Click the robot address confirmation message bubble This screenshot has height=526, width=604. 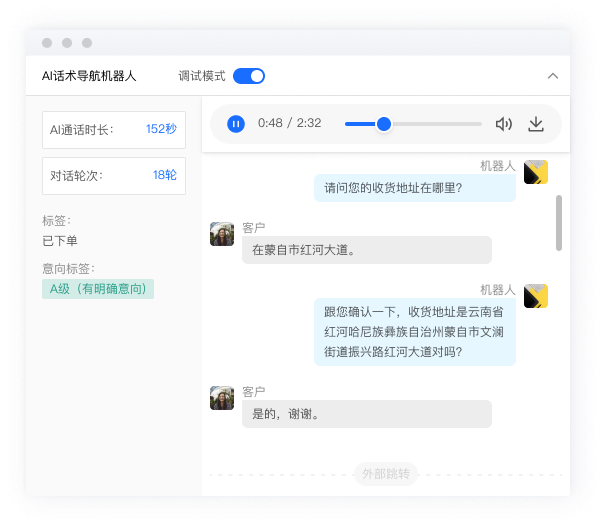click(414, 332)
